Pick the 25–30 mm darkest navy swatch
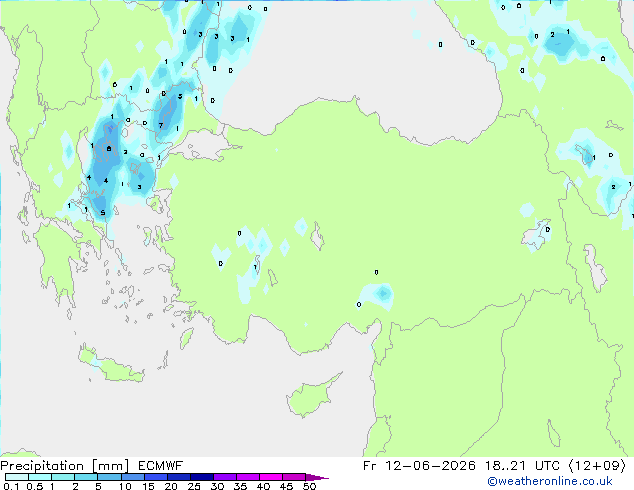Screen dimensions: 634x490 (x=201, y=477)
